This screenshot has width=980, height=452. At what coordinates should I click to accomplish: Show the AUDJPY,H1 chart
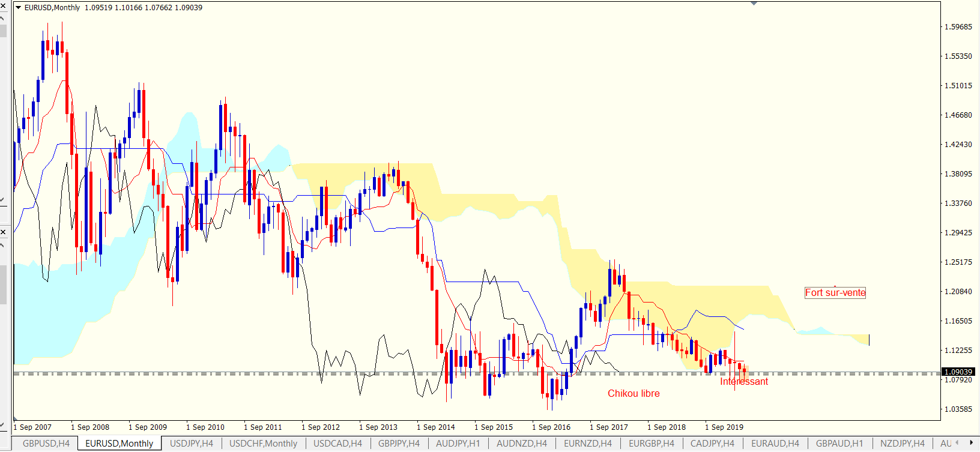(458, 444)
